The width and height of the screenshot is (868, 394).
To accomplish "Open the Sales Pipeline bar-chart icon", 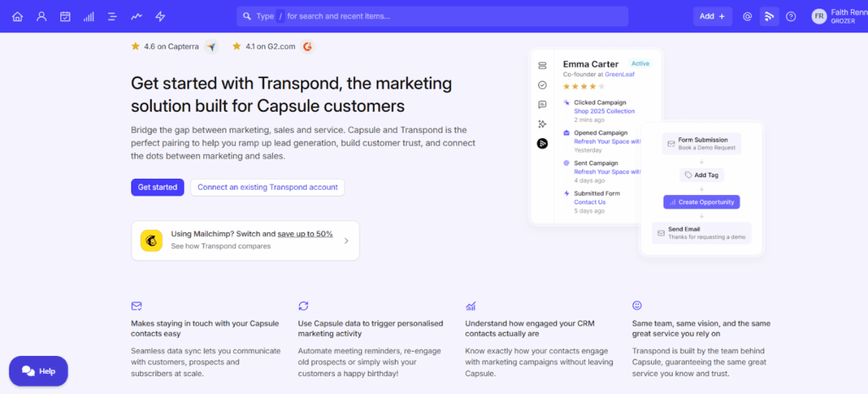I will (89, 16).
